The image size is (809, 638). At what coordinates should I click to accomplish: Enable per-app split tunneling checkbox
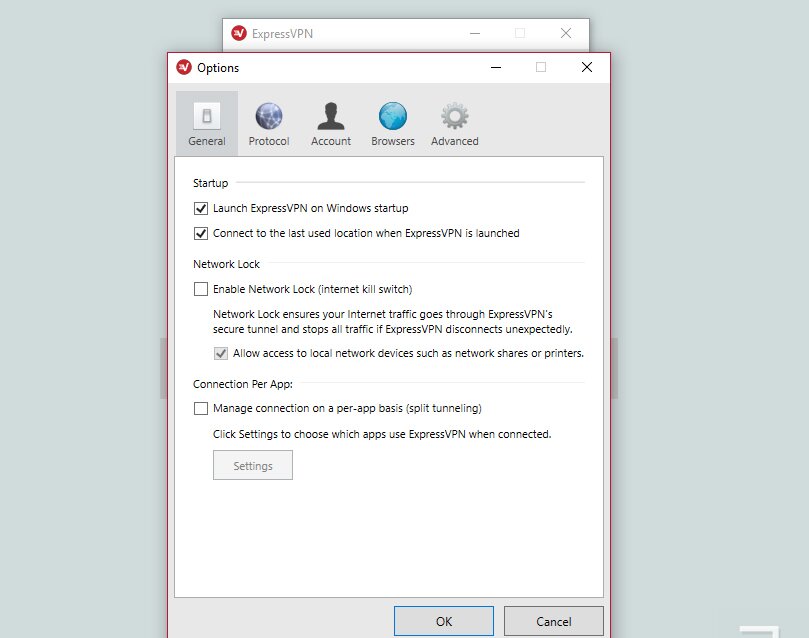click(201, 409)
